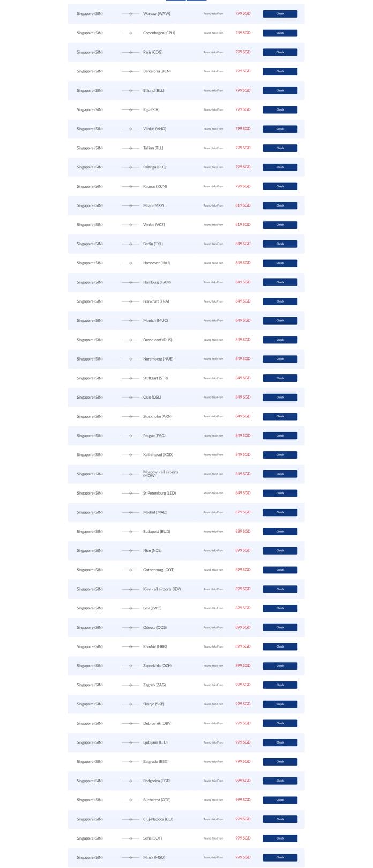Click the Check button for Budapest (BUD)
Screen dimensions: 373x868
[280, 532]
